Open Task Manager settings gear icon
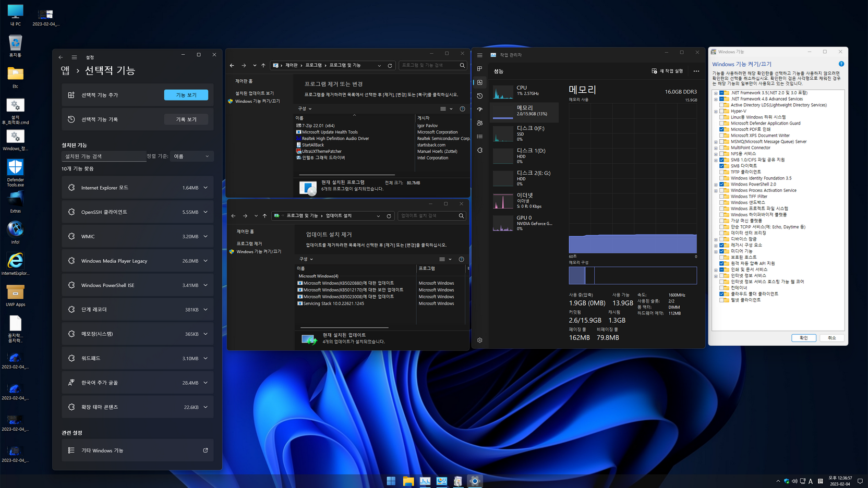Screen dimensions: 868x488 (x=480, y=340)
